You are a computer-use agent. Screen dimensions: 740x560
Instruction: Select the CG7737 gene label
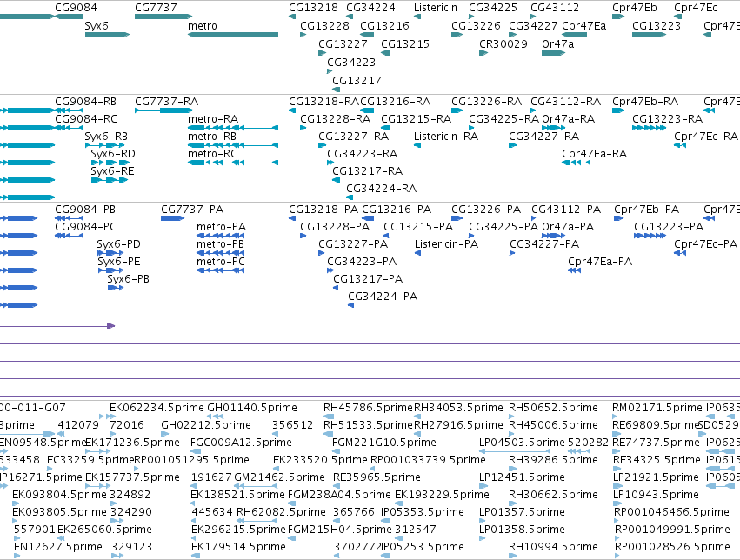pos(156,8)
